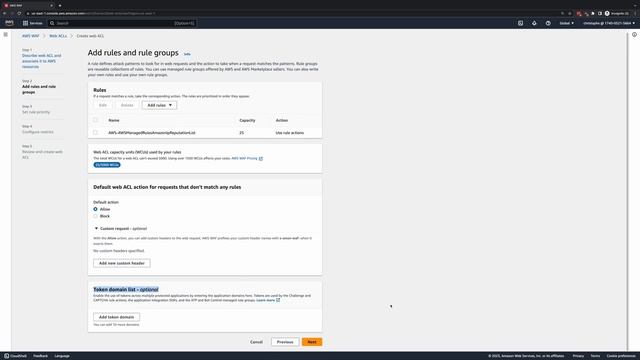
Task: Go to AWS WAF breadcrumb
Action: (31, 36)
